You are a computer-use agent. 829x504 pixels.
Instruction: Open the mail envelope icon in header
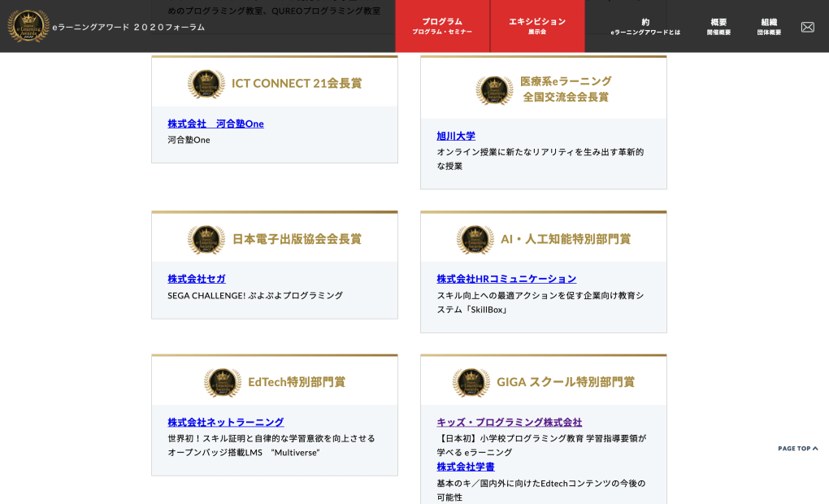tap(807, 27)
